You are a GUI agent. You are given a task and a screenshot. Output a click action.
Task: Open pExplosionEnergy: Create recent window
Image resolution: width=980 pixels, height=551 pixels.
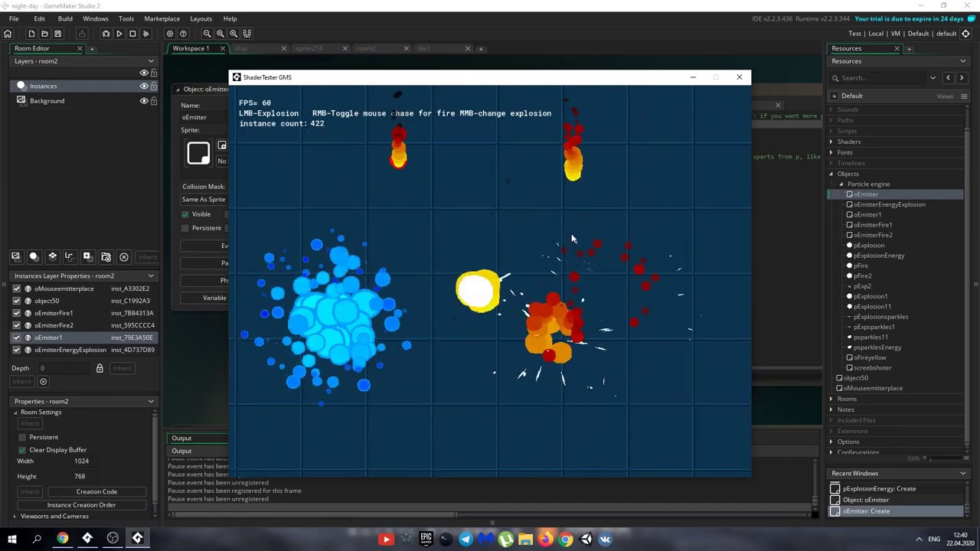879,489
